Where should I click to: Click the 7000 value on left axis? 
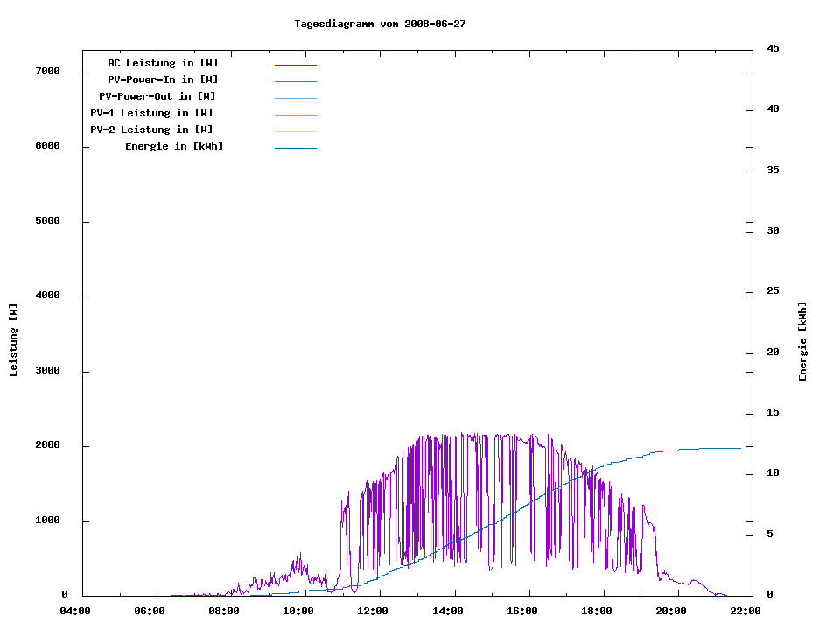pos(46,72)
